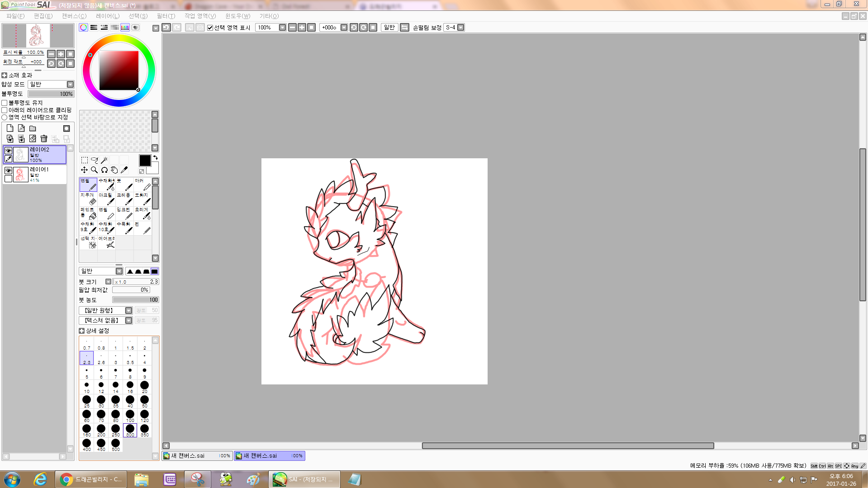Switch to first 새 캔버스.sai tab
The height and width of the screenshot is (488, 868).
click(x=197, y=455)
